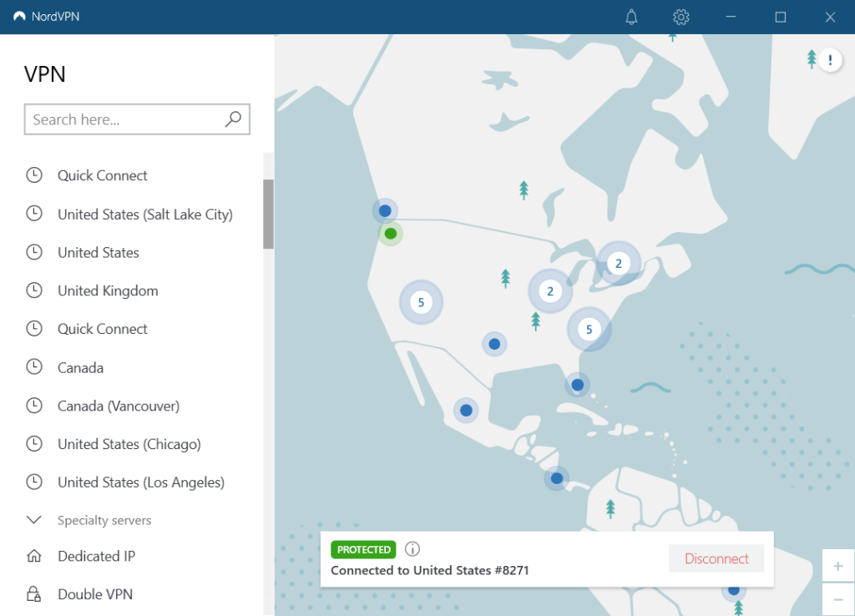Connect to United States (Los Angeles)

(141, 482)
